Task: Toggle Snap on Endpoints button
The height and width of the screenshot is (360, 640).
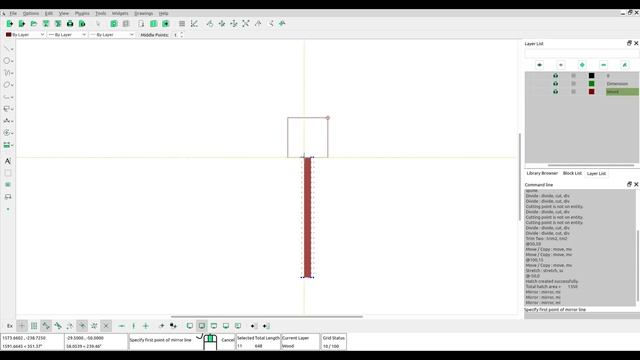Action: pos(46,326)
